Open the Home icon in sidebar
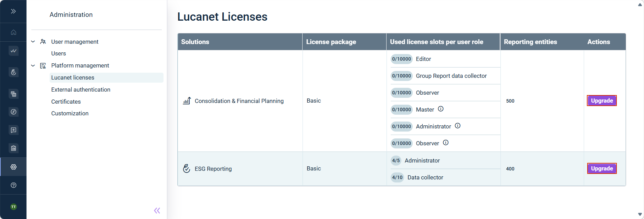 pyautogui.click(x=13, y=32)
